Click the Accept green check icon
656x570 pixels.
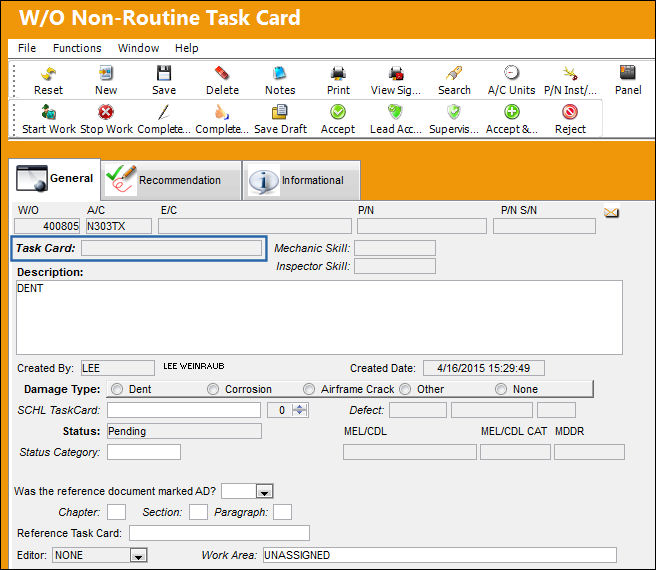338,112
